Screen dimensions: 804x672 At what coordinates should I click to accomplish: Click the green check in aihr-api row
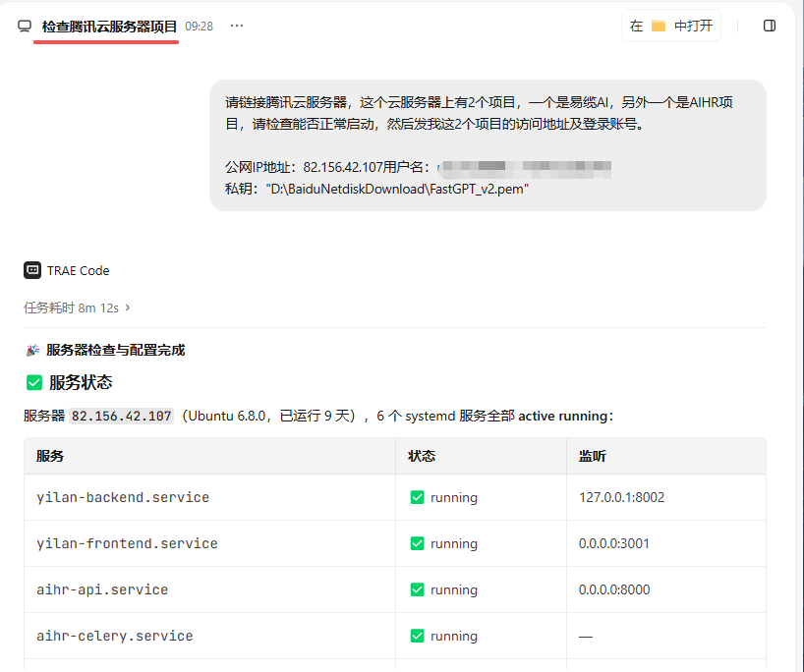pyautogui.click(x=418, y=589)
